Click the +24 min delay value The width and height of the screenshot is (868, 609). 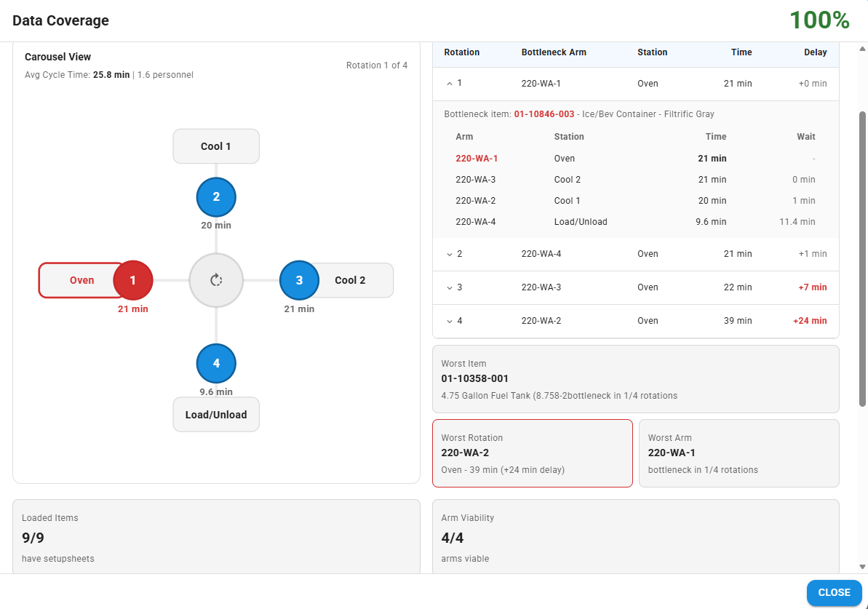point(810,321)
